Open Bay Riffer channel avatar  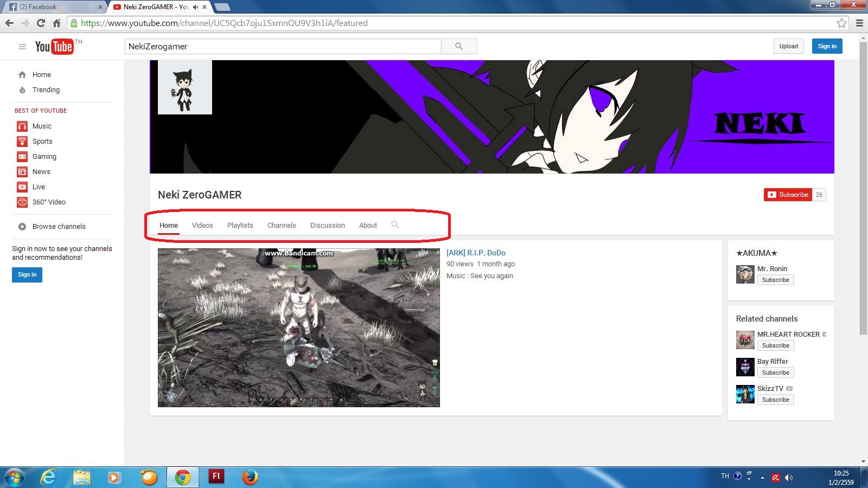[x=745, y=367]
